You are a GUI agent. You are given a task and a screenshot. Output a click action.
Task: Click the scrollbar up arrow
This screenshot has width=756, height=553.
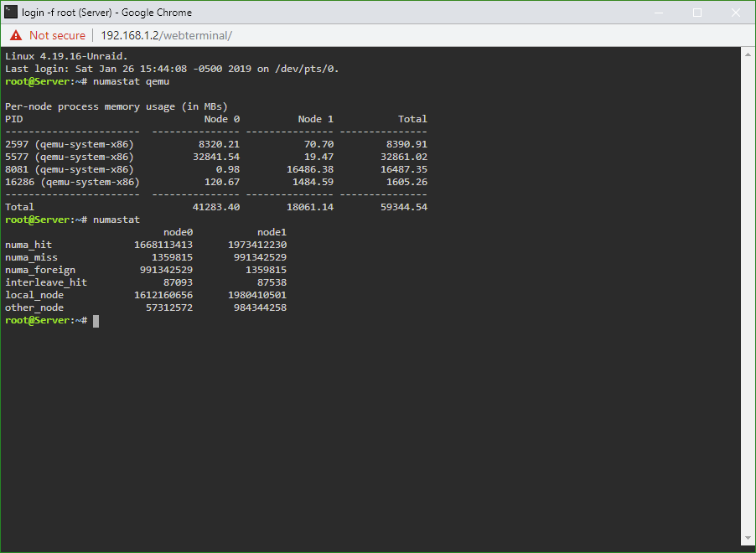tap(748, 54)
